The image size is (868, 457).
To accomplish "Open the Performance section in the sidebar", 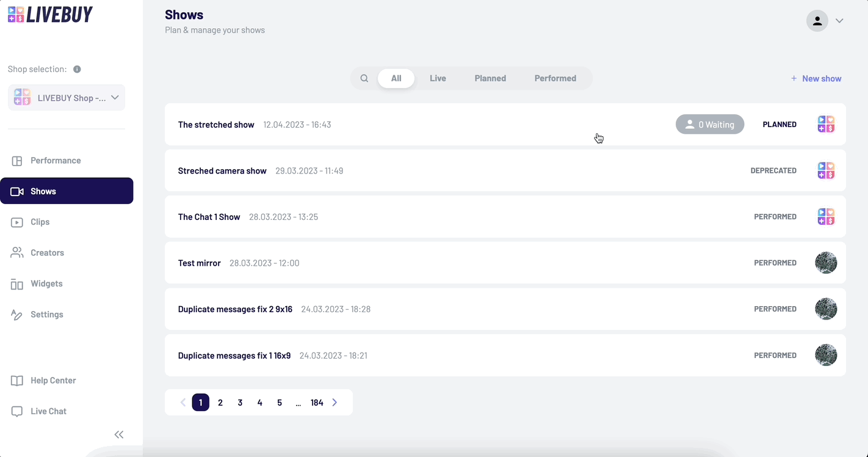I will [56, 160].
